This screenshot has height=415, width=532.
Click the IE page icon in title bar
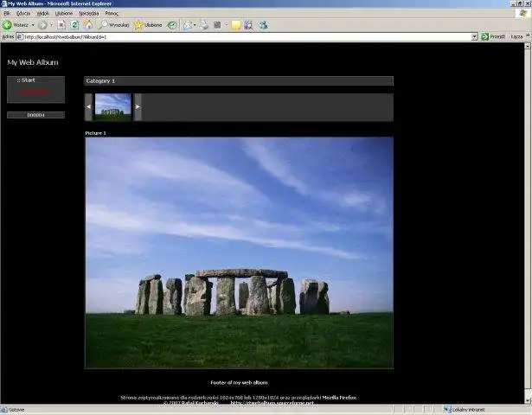3,3
